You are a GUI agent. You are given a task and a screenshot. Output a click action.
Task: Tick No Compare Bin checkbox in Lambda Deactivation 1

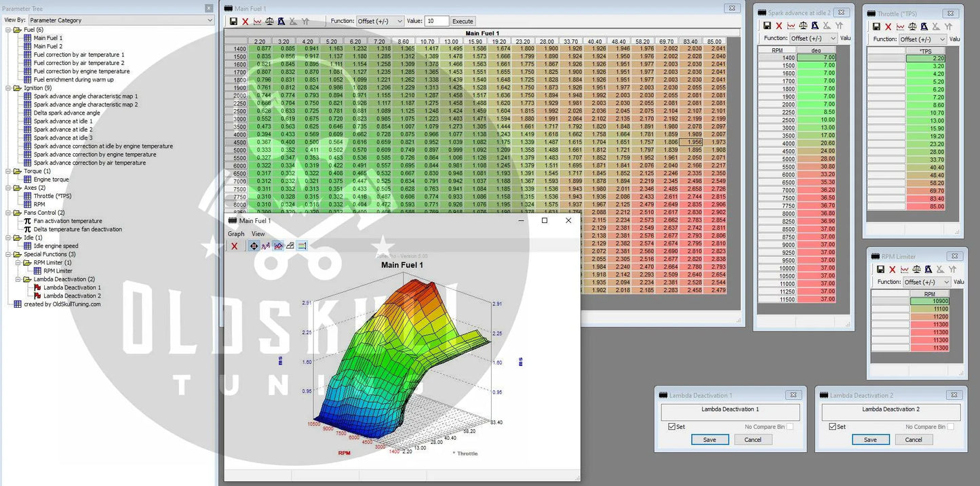[789, 427]
